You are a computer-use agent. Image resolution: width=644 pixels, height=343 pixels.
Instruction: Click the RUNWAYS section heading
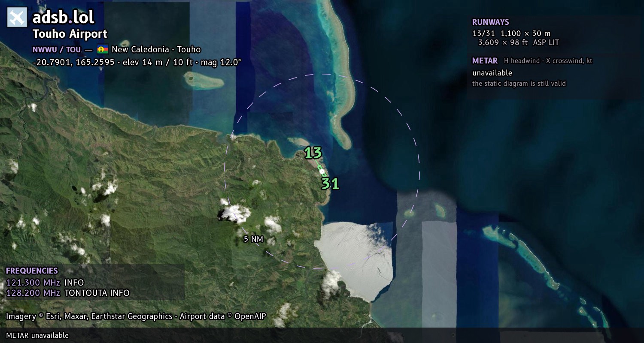pyautogui.click(x=491, y=22)
